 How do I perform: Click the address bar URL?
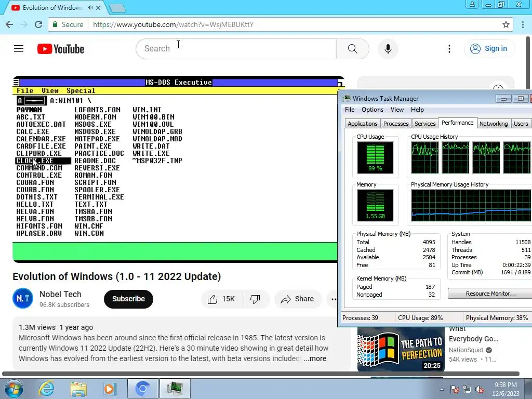point(173,24)
